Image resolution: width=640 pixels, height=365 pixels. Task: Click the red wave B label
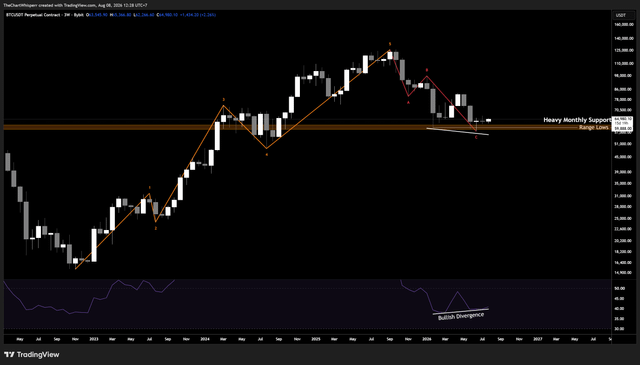pyautogui.click(x=427, y=70)
